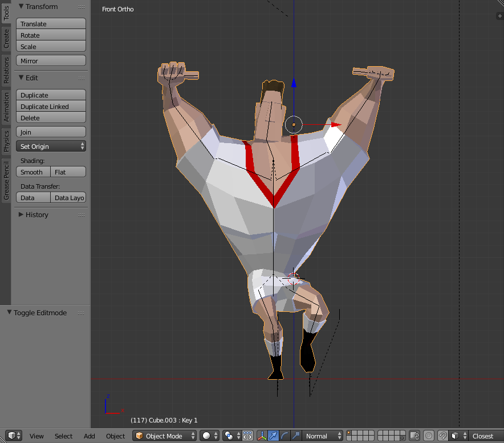
Task: Click the Duplicate button
Action: tap(51, 95)
